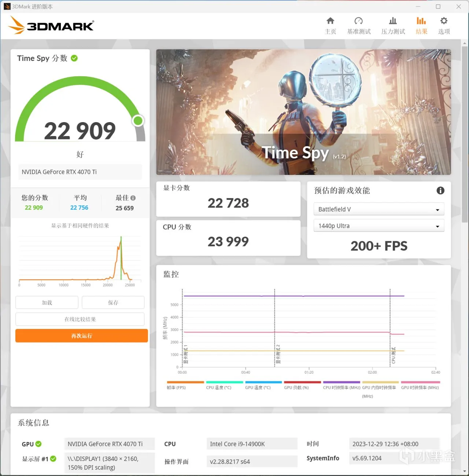The width and height of the screenshot is (469, 476).
Task: Click the \\.\DISPLAY1 display info field
Action: (x=109, y=463)
